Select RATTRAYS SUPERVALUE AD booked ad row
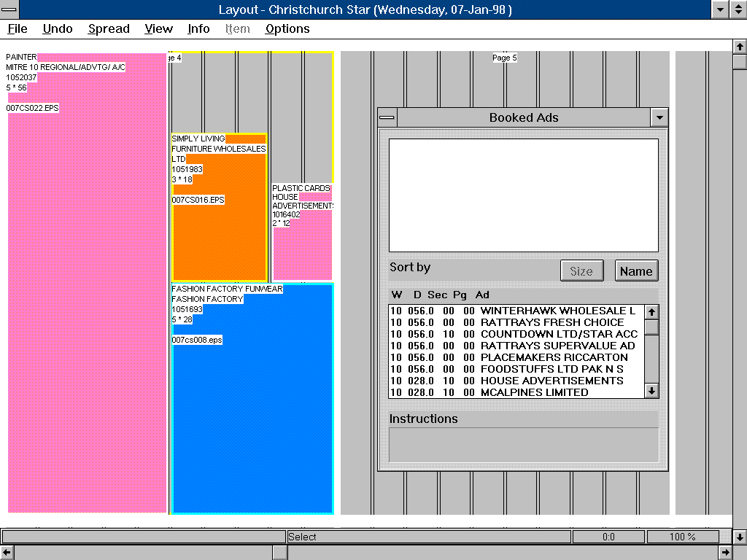Viewport: 747px width, 560px height. click(516, 346)
